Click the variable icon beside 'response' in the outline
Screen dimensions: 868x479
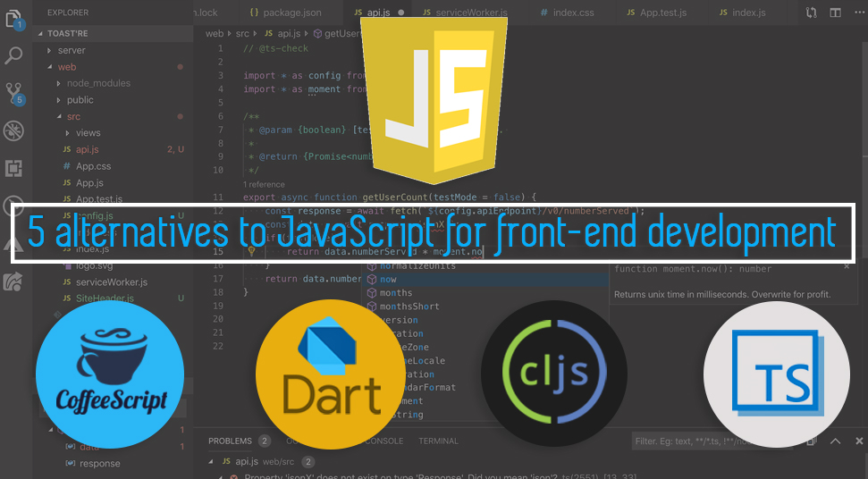click(x=71, y=464)
